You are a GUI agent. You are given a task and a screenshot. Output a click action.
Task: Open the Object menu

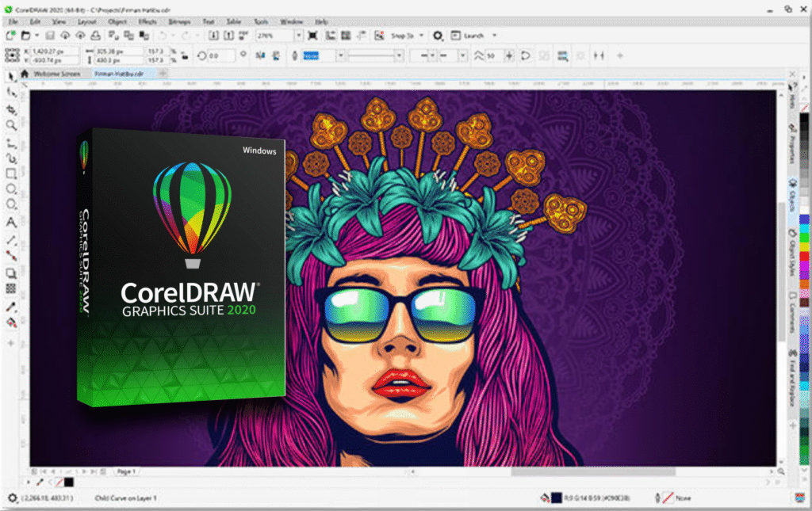[x=117, y=21]
